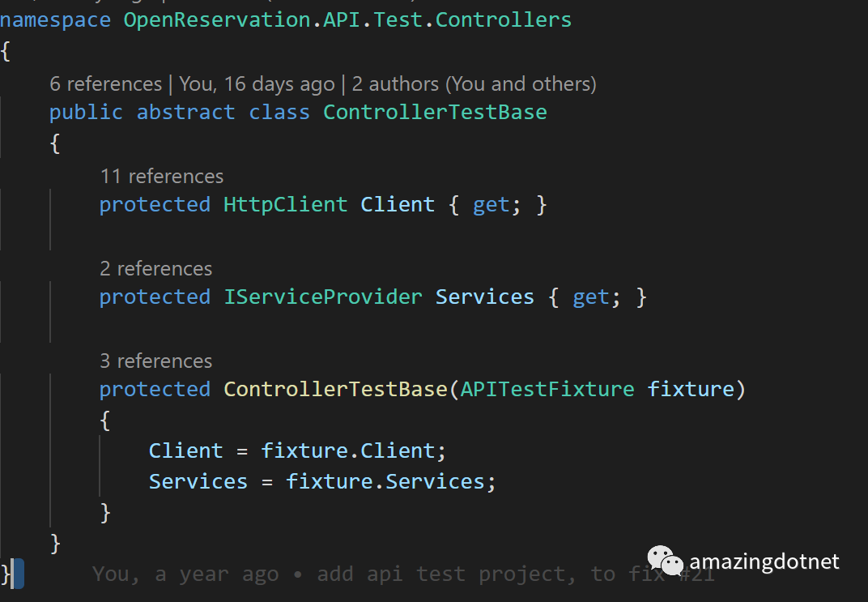Click the WeChat logo icon
Screen dimensions: 868x602
click(665, 561)
